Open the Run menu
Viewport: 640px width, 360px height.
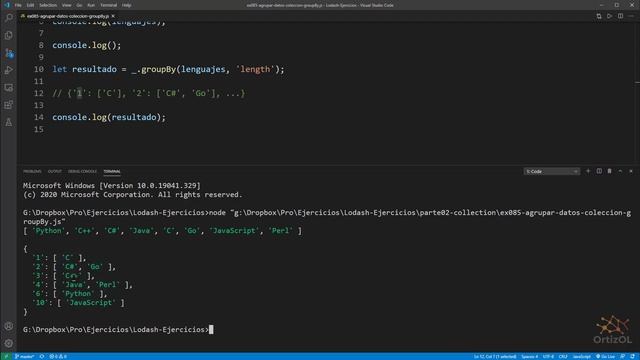click(x=91, y=5)
